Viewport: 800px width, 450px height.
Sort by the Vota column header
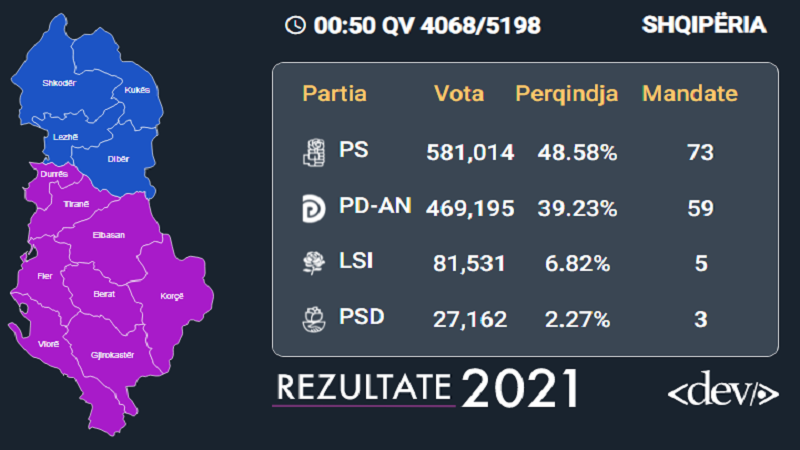pyautogui.click(x=459, y=95)
